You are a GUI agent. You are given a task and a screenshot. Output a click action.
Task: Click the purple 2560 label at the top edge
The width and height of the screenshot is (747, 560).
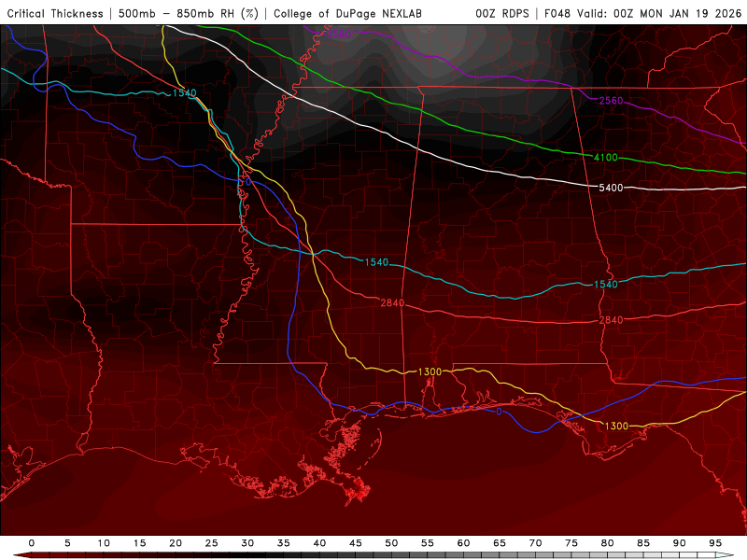339,35
